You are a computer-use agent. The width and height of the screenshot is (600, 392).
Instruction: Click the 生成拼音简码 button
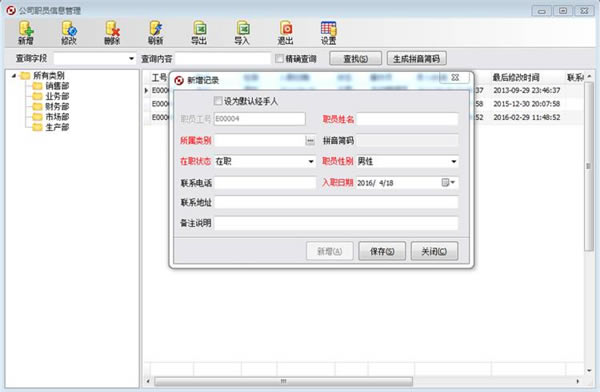pyautogui.click(x=416, y=59)
